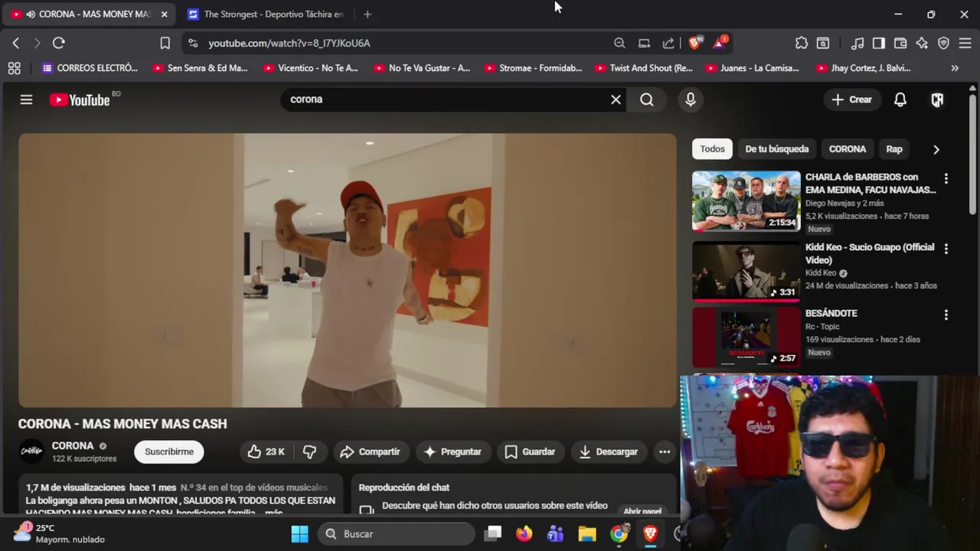Open CORONA channel name link
Image resolution: width=980 pixels, height=551 pixels.
(x=73, y=445)
